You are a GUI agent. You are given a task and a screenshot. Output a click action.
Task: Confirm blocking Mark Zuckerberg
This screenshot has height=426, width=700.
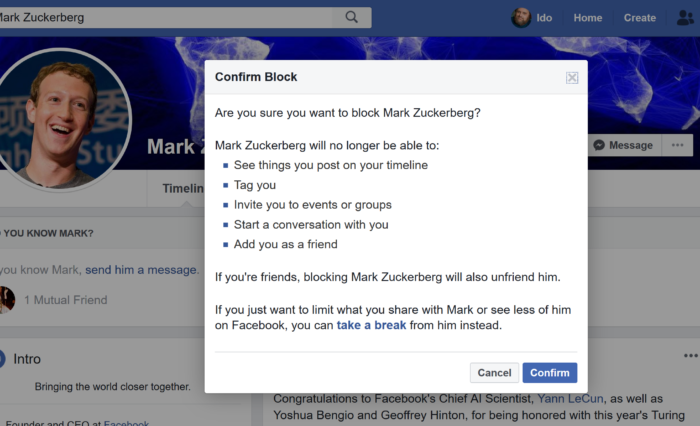coord(549,373)
